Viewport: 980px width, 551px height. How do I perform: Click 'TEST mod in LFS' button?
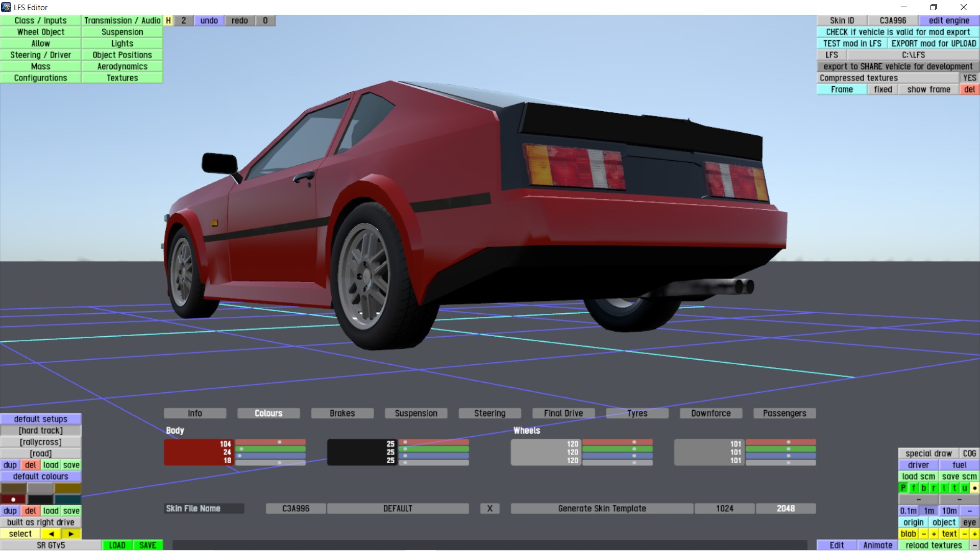coord(852,43)
